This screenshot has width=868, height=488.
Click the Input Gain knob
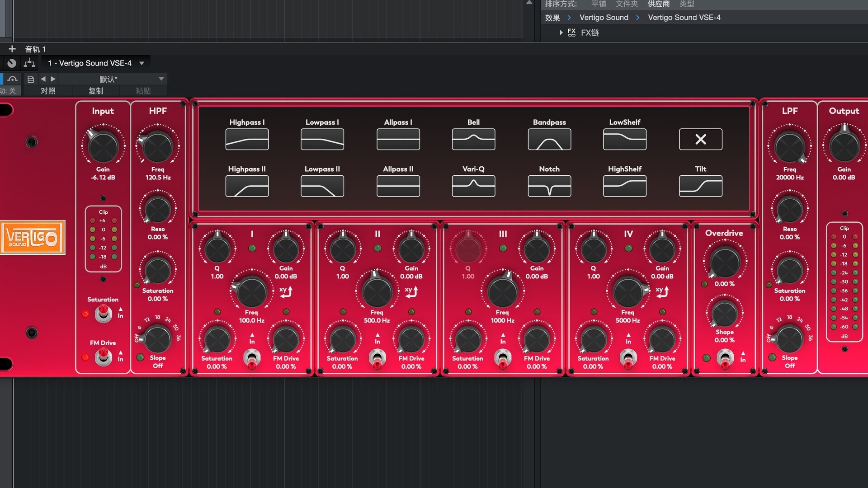[x=103, y=146]
